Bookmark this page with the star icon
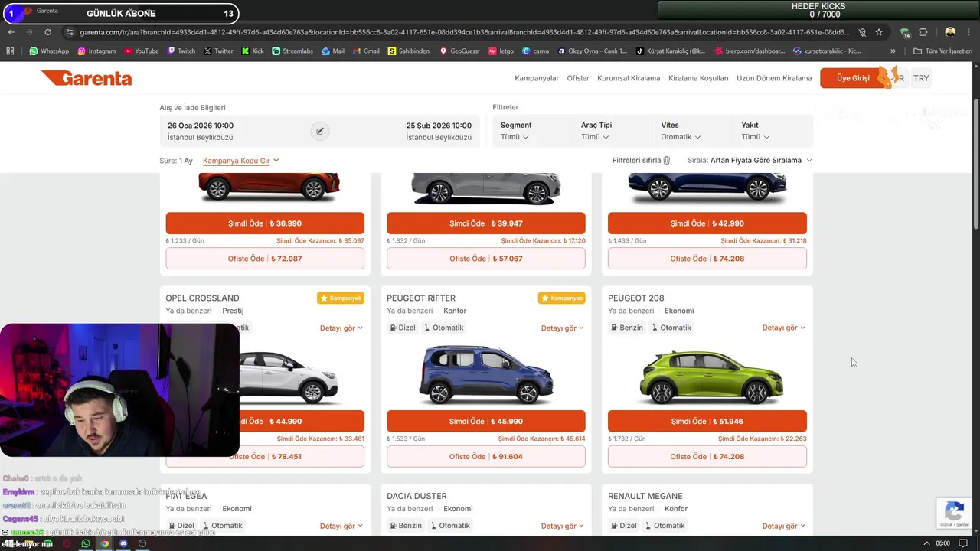 879,32
